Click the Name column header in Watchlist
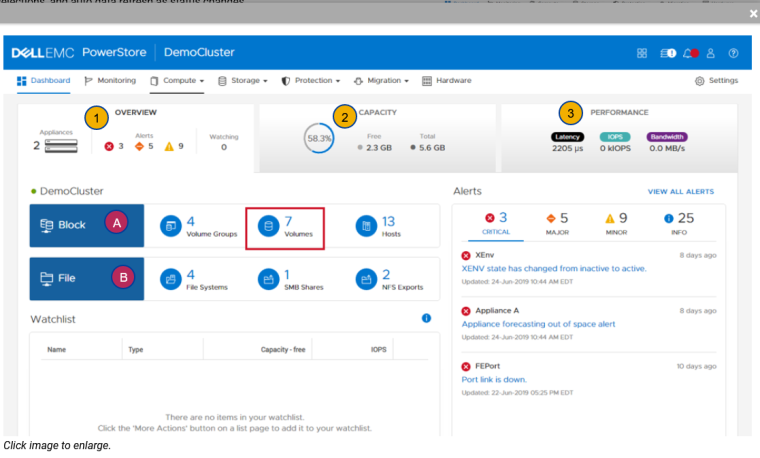Screen dimensions: 760x458 [57, 350]
